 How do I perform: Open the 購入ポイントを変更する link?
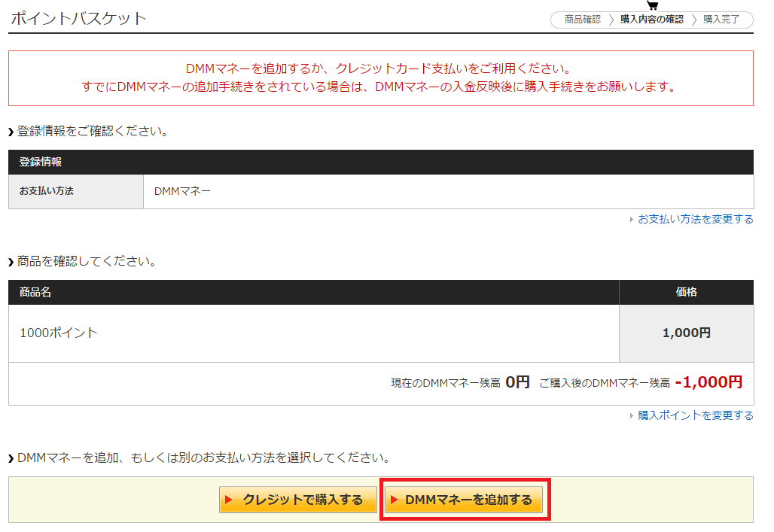[x=695, y=415]
